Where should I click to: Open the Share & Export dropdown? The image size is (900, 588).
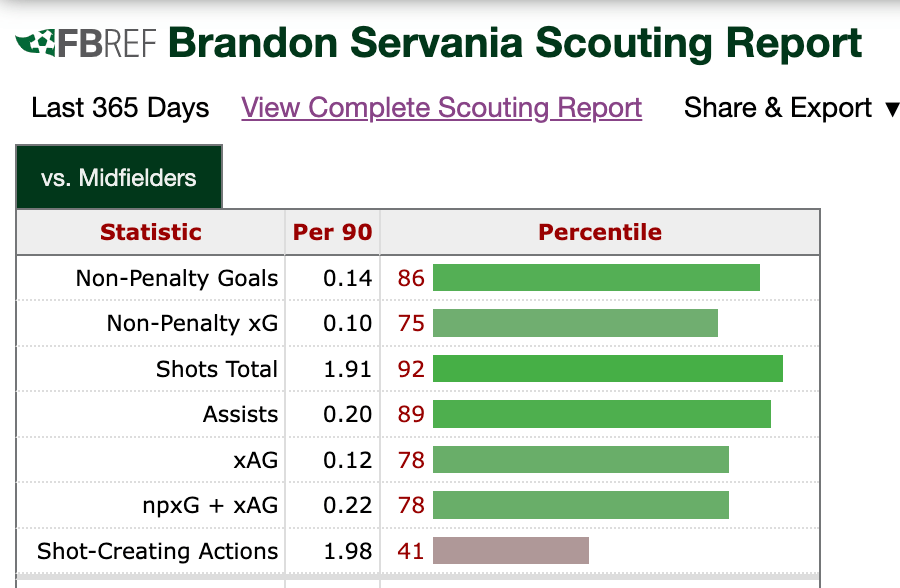tap(791, 108)
